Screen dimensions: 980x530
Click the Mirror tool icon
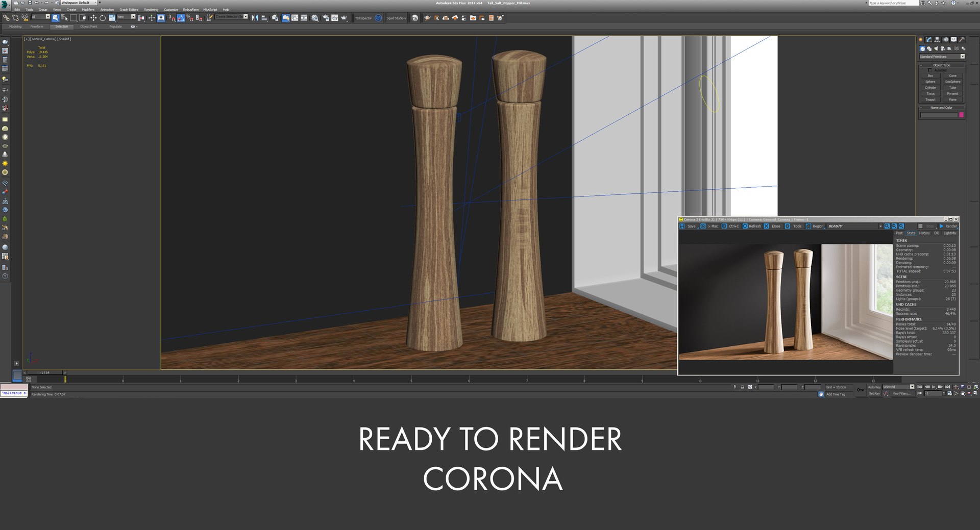pos(254,18)
